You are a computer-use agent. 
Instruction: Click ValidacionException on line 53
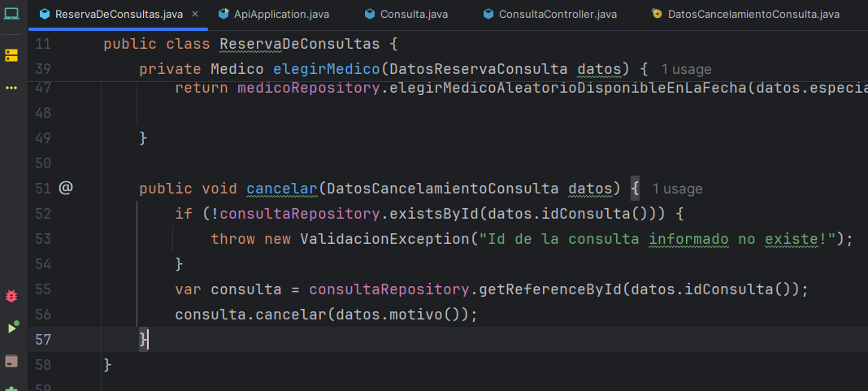tap(384, 239)
